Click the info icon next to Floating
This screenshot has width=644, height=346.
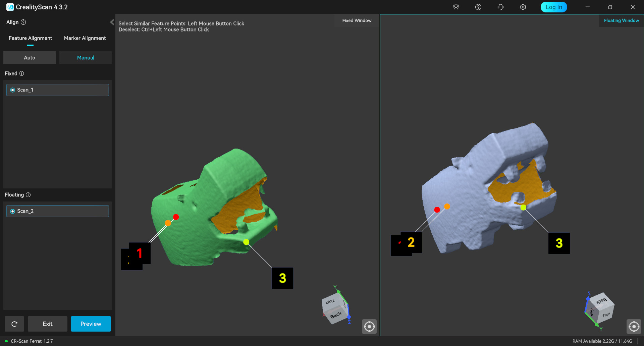(x=28, y=195)
